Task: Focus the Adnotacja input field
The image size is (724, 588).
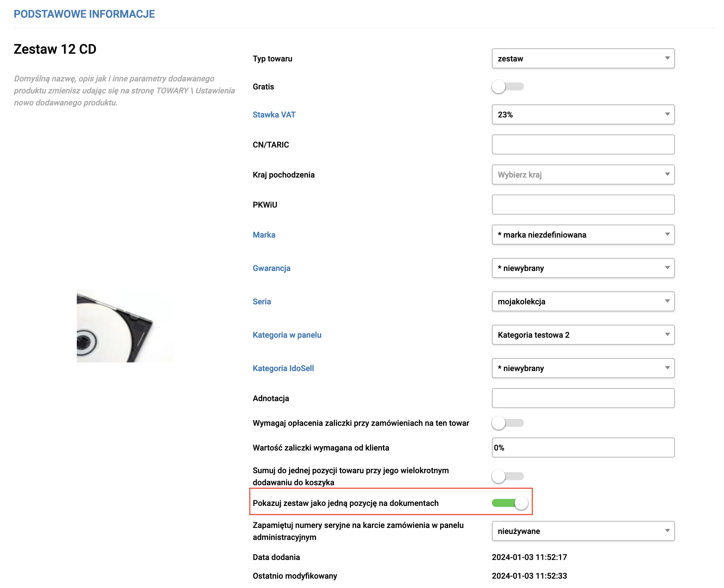Action: click(x=583, y=398)
